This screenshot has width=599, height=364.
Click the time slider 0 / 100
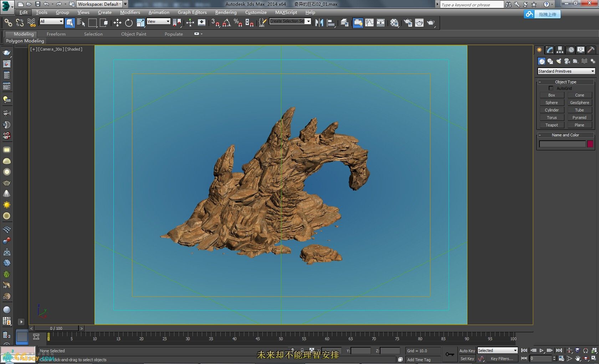56,328
